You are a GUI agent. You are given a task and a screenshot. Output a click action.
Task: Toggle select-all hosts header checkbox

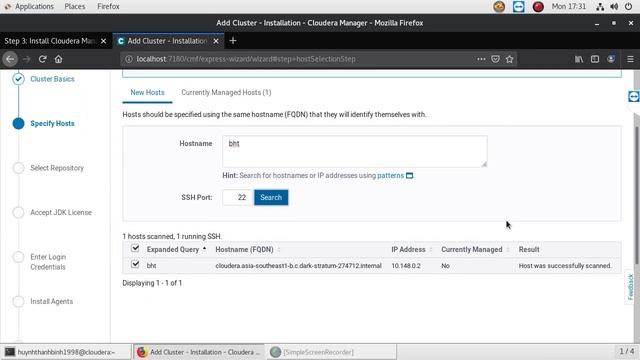[x=135, y=248]
